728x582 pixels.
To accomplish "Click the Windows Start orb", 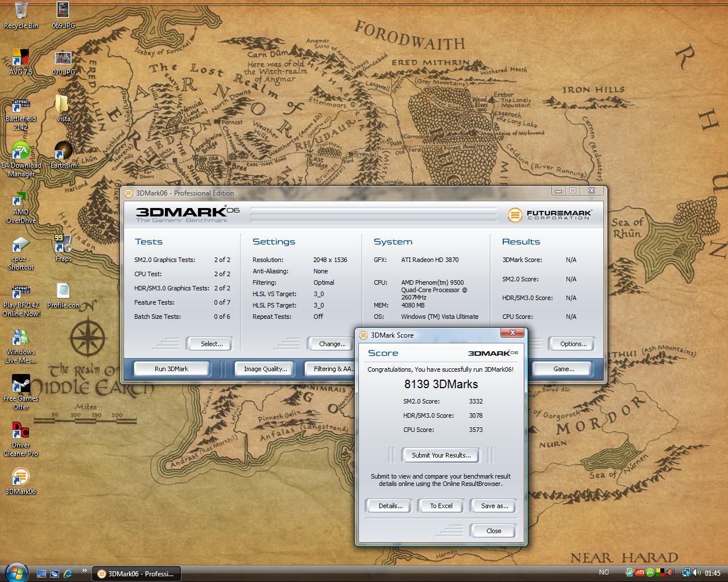I will pos(15,572).
